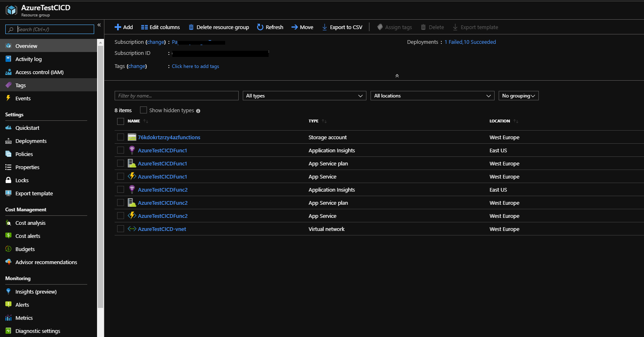Screen dimensions: 644x337
Task: Open the All types dropdown
Action: (x=305, y=96)
